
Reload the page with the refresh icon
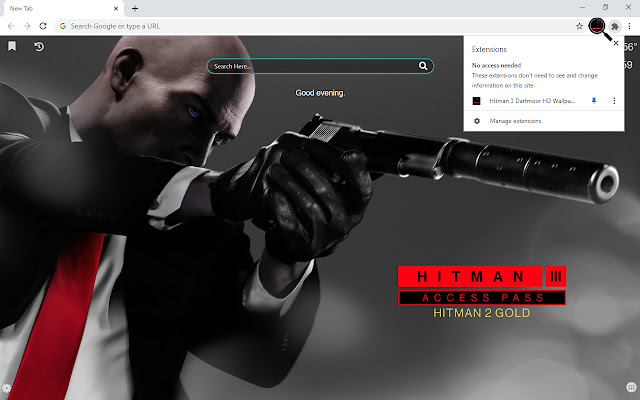pos(43,26)
